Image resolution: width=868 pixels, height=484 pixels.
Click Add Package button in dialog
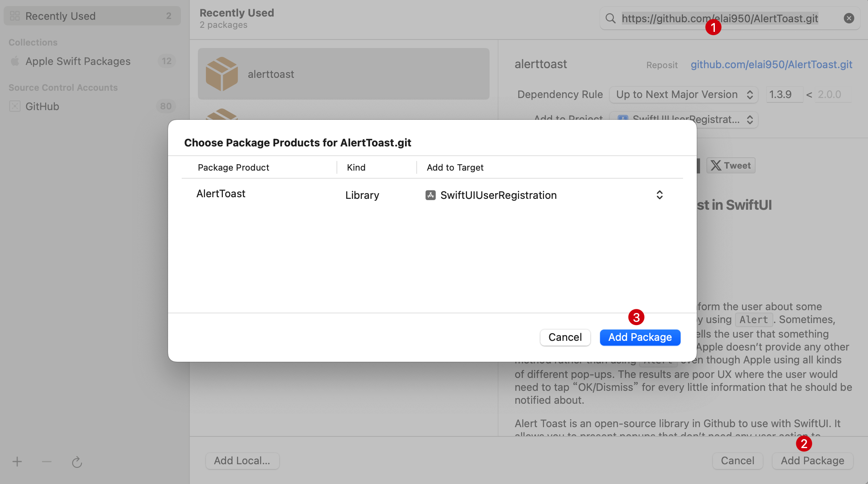(x=640, y=337)
